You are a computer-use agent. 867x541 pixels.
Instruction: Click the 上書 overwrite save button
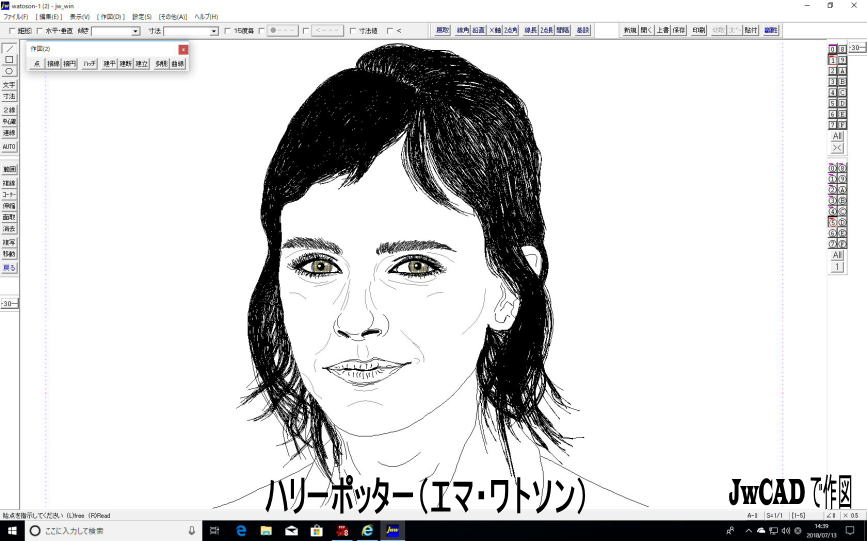pos(662,30)
